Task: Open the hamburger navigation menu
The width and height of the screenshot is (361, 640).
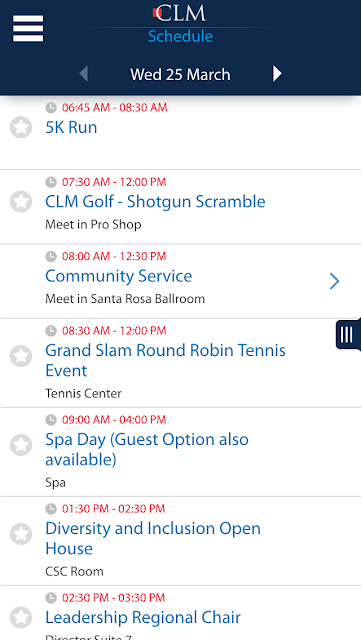Action: point(28,28)
